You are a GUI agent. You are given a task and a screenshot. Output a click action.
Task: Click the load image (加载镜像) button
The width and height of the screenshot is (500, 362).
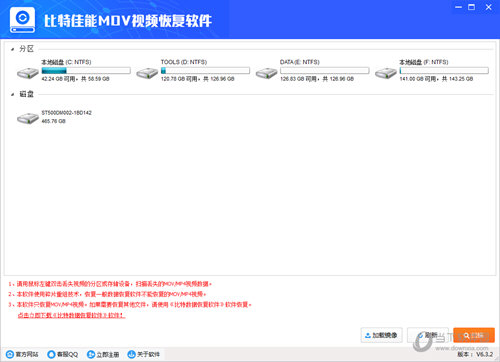(x=382, y=335)
